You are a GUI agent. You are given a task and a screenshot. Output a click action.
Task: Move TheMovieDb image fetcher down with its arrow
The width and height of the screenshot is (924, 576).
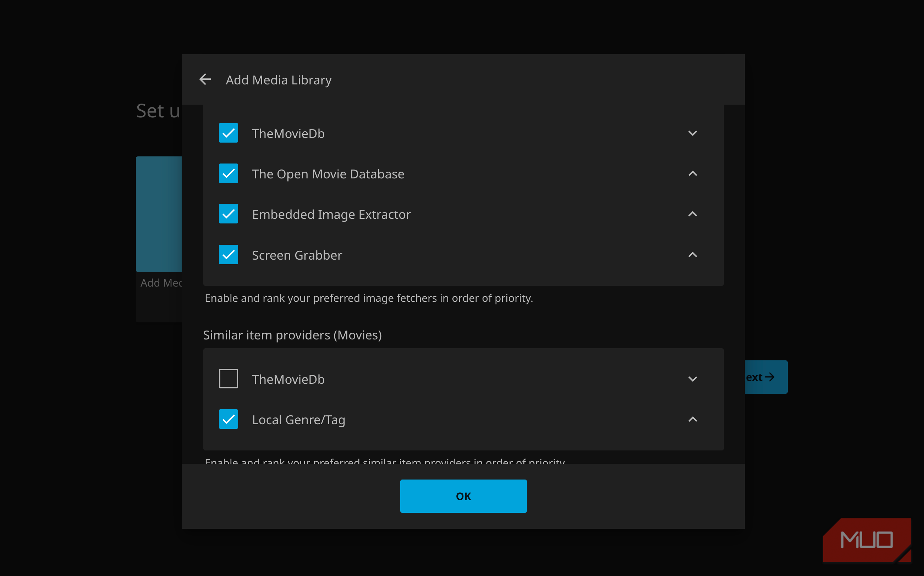tap(692, 133)
